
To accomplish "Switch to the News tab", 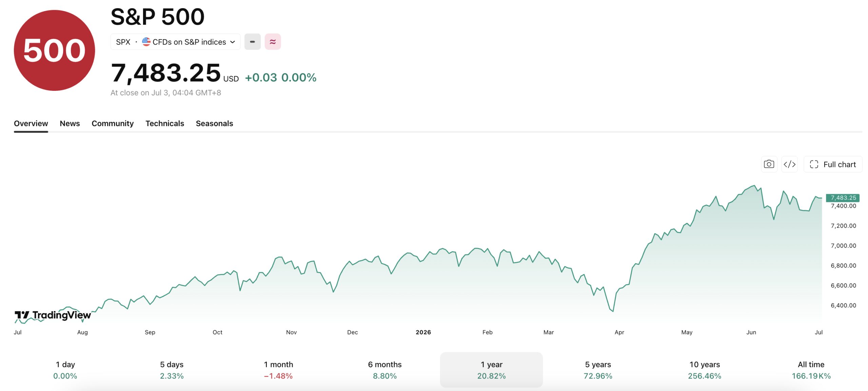I will pyautogui.click(x=70, y=123).
